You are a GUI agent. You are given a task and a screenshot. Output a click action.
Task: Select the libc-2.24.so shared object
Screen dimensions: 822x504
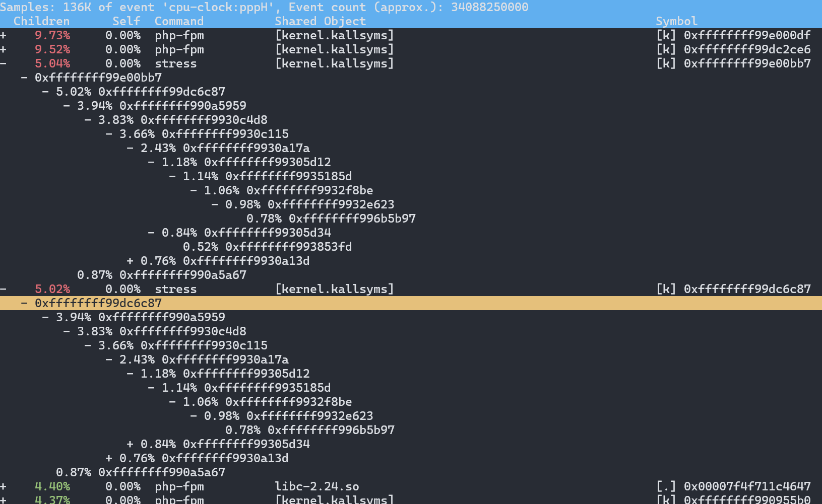[x=317, y=486]
